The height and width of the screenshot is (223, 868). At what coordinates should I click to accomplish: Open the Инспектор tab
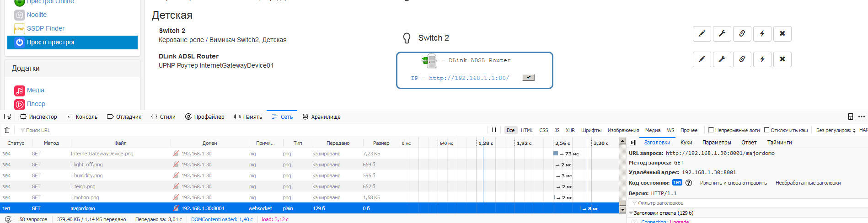(x=39, y=117)
